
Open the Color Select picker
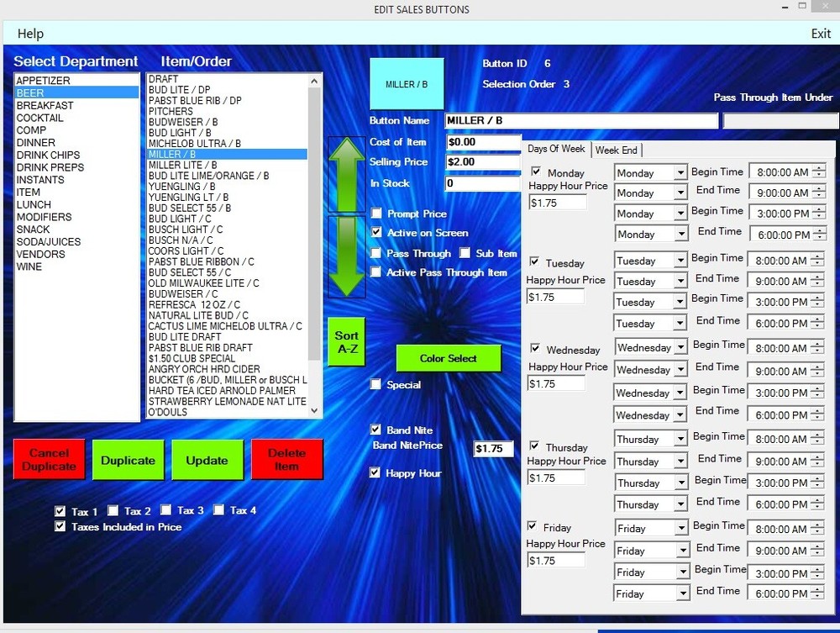click(x=448, y=357)
